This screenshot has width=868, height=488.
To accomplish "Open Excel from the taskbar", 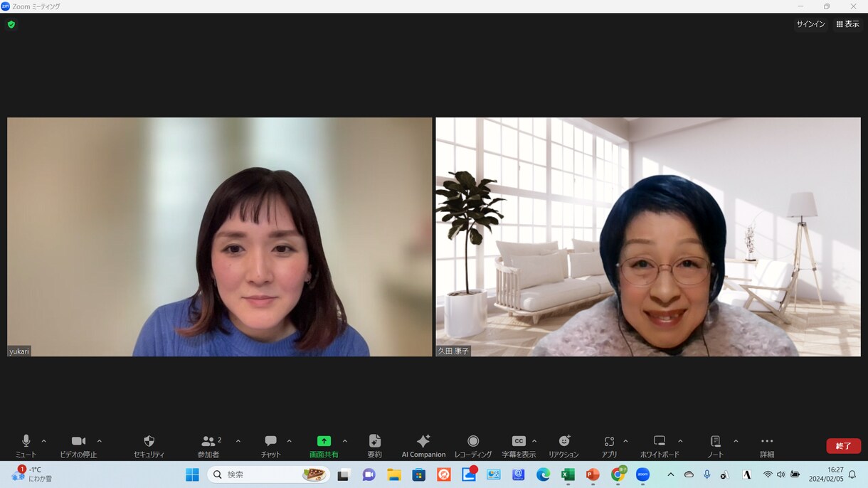I will 568,474.
